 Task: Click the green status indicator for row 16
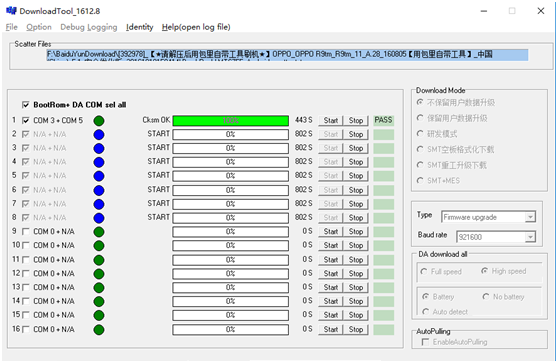99,329
